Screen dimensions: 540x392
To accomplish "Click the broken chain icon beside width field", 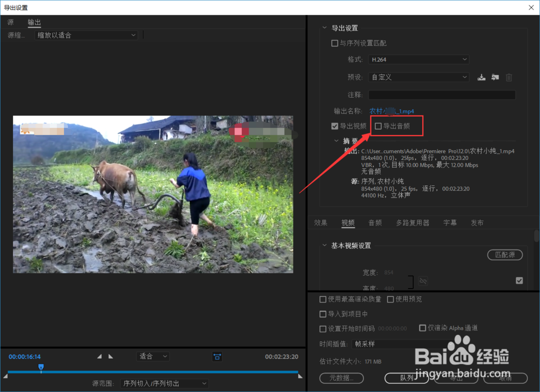I will 423,281.
